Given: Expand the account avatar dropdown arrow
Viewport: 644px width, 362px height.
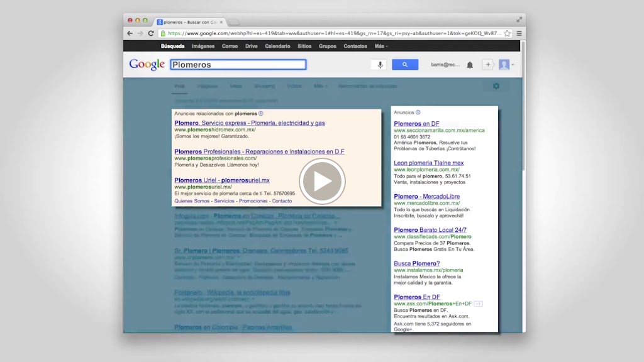Looking at the screenshot, I should click(x=513, y=65).
